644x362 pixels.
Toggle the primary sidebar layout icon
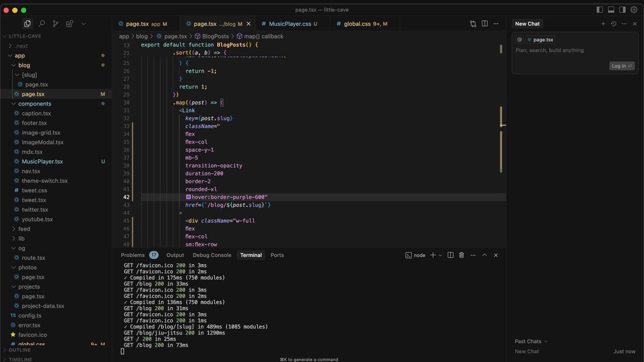click(x=599, y=10)
